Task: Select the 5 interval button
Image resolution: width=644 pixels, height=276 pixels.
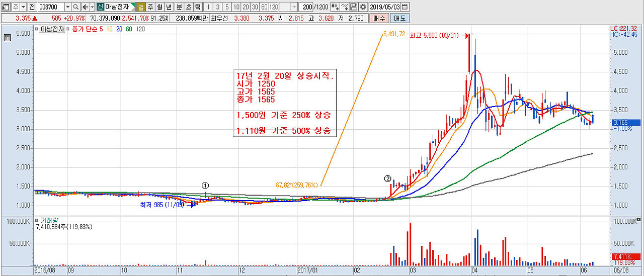Action: pyautogui.click(x=227, y=7)
